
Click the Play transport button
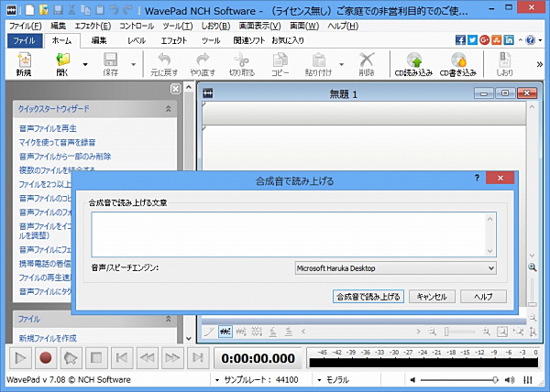(20, 358)
